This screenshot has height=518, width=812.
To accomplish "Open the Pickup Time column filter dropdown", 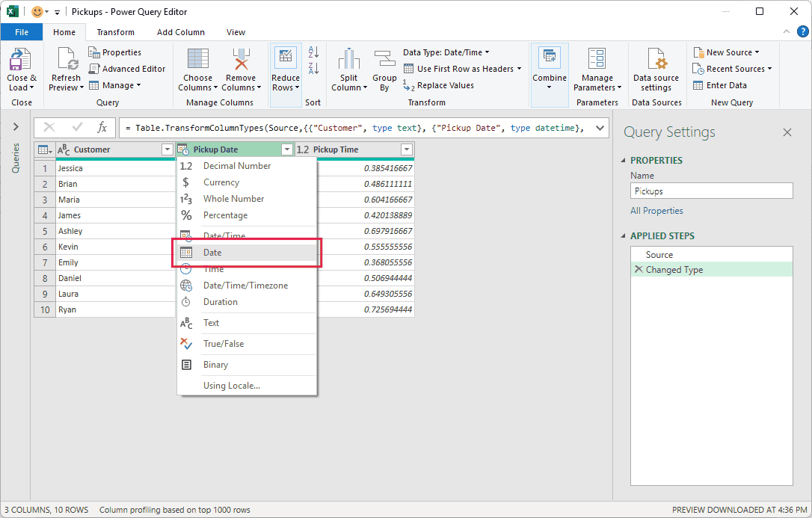I will click(x=407, y=149).
